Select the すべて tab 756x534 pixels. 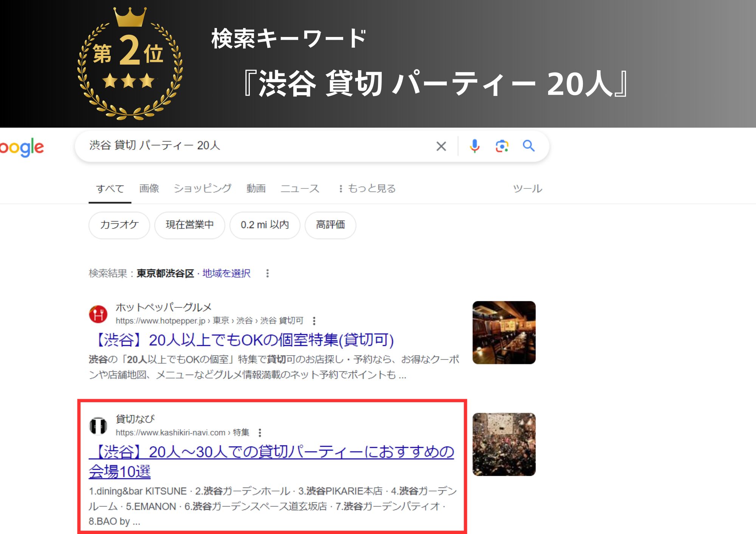110,188
